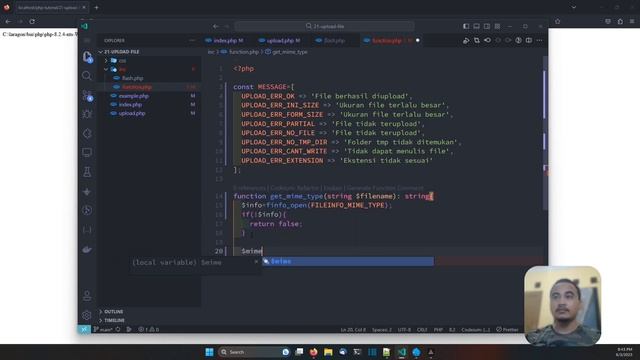
Task: Click function.php in the breadcrumb
Action: [244, 52]
